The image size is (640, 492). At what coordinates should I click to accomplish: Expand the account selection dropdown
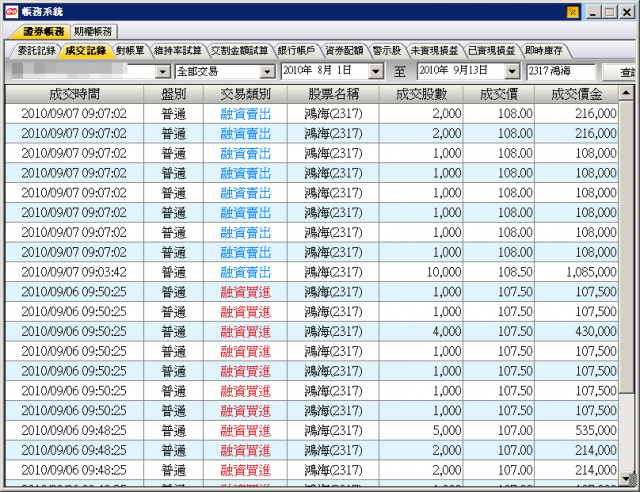pyautogui.click(x=162, y=72)
